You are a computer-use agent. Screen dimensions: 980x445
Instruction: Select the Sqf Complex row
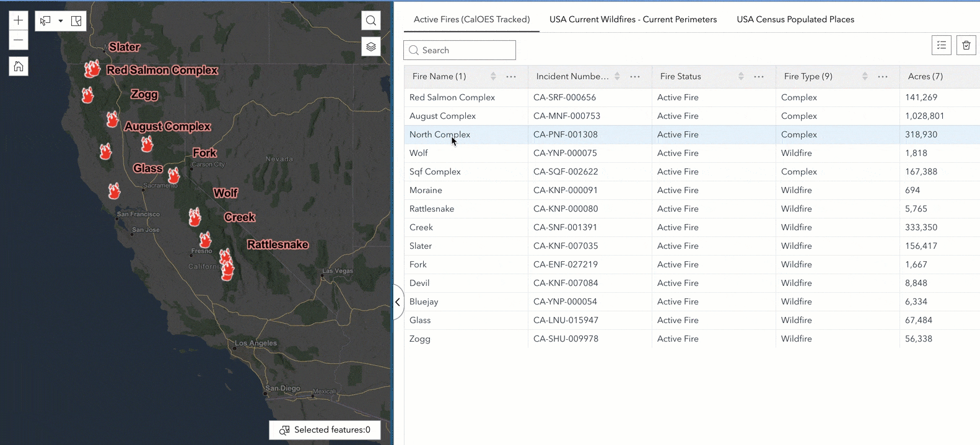click(692, 171)
